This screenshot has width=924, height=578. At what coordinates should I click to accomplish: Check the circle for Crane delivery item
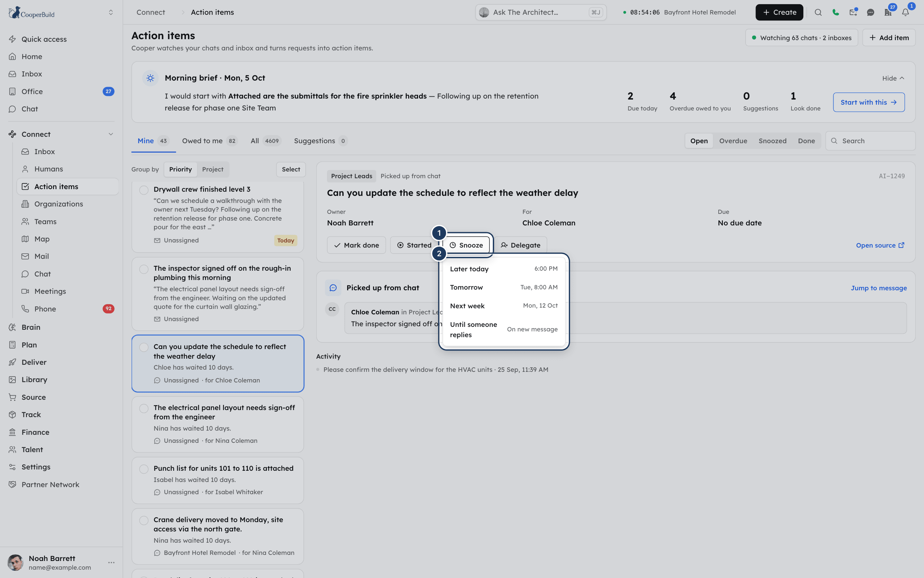pyautogui.click(x=143, y=520)
